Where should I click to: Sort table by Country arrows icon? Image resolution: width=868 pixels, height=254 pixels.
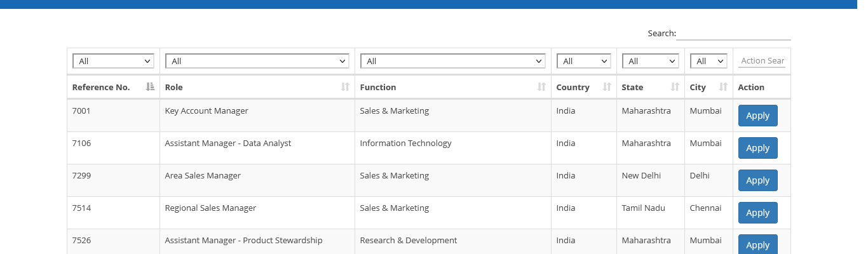(607, 87)
